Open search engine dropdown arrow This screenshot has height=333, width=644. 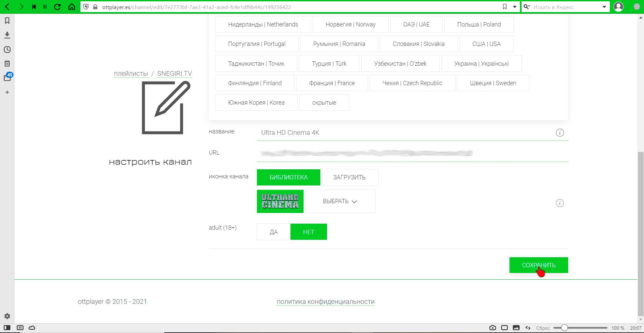pyautogui.click(x=604, y=7)
